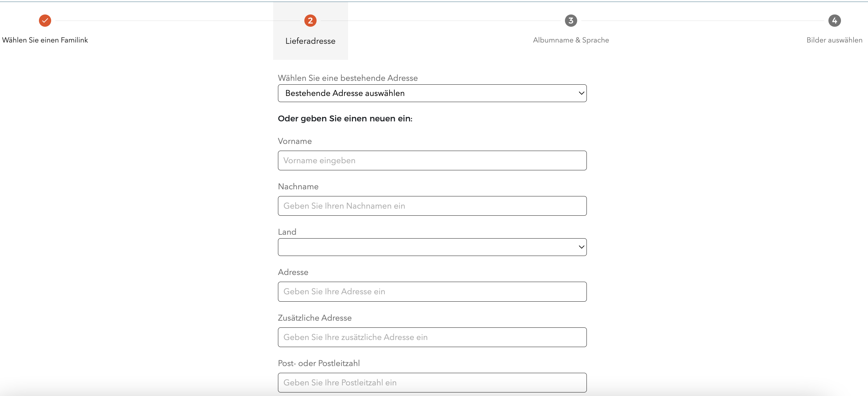Go to 'Wählen Sie einen Familink' step
Image resolution: width=868 pixels, height=396 pixels.
pyautogui.click(x=45, y=40)
